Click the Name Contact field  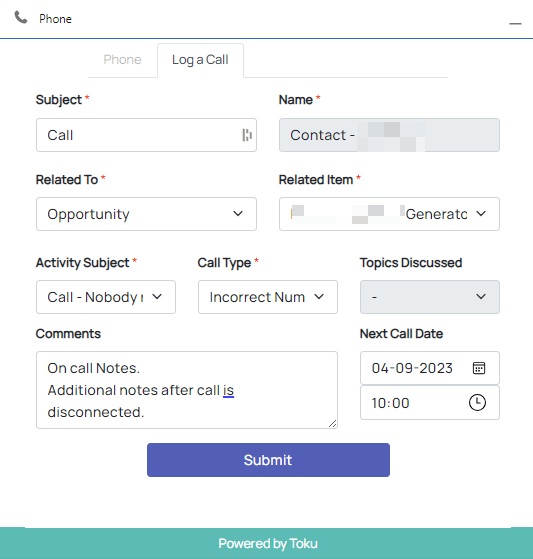coord(389,135)
